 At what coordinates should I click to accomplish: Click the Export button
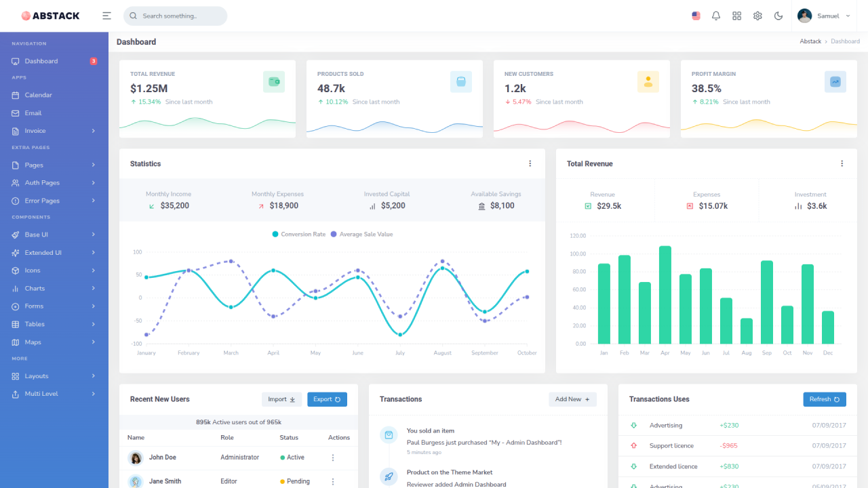coord(327,399)
